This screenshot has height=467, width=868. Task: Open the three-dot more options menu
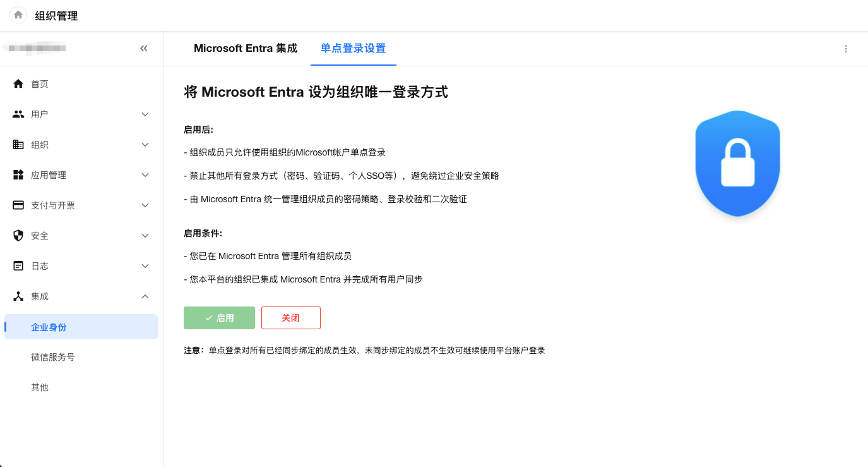point(846,49)
